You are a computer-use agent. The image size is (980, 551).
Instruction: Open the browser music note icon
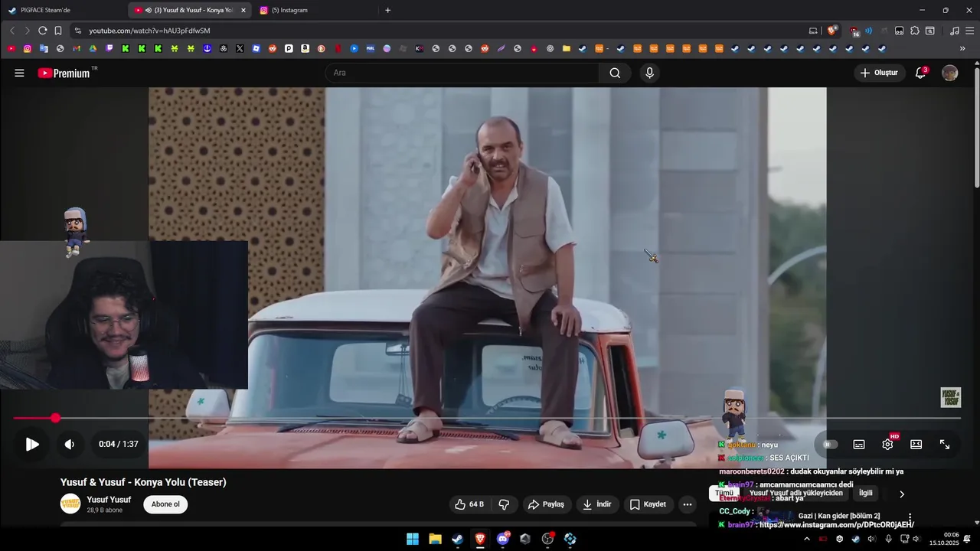pos(954,31)
